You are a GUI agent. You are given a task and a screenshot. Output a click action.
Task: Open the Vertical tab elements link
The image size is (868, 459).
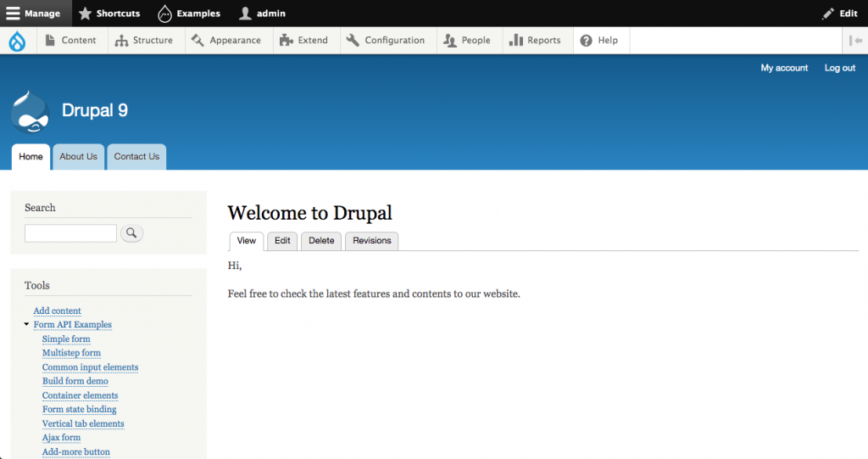click(x=83, y=424)
